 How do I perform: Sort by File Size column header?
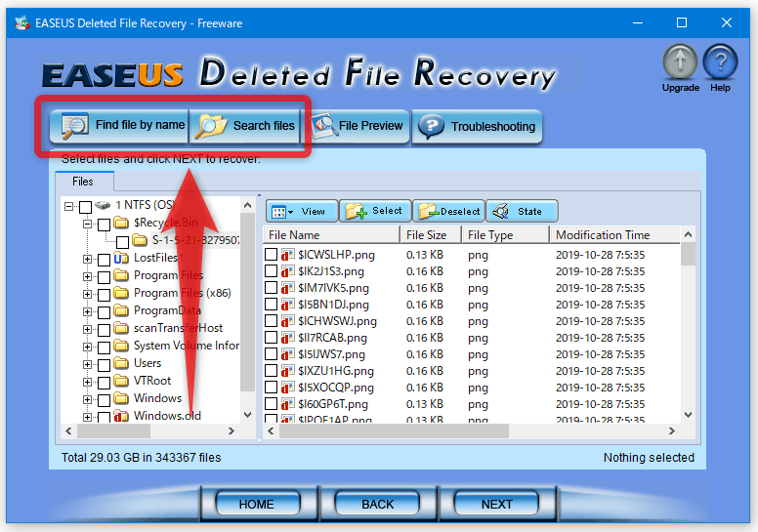click(431, 235)
